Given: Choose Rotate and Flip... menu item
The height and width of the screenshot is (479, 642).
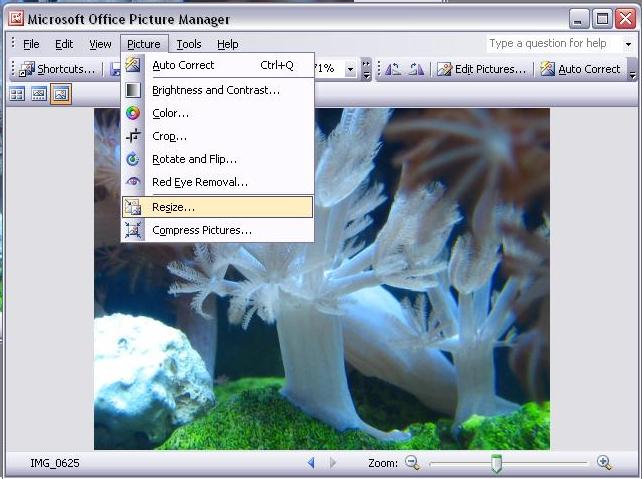Looking at the screenshot, I should coord(218,159).
